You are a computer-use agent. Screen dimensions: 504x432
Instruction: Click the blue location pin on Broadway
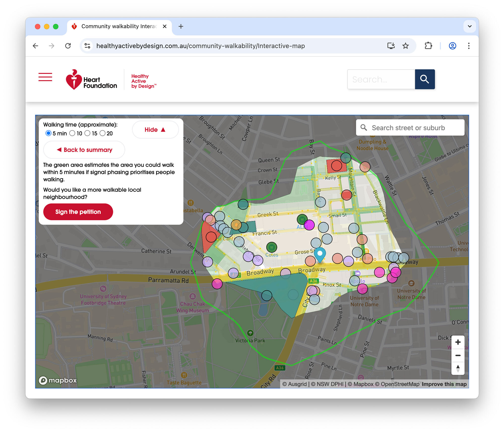pos(320,253)
